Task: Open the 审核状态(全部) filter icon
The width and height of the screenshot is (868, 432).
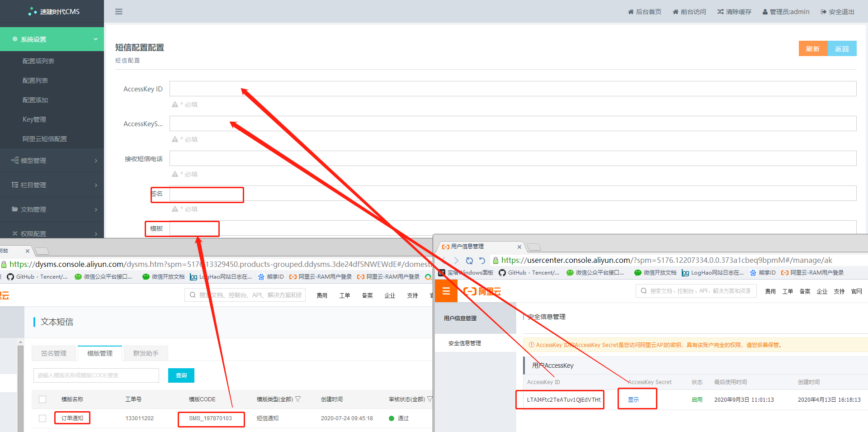Action: [x=430, y=399]
